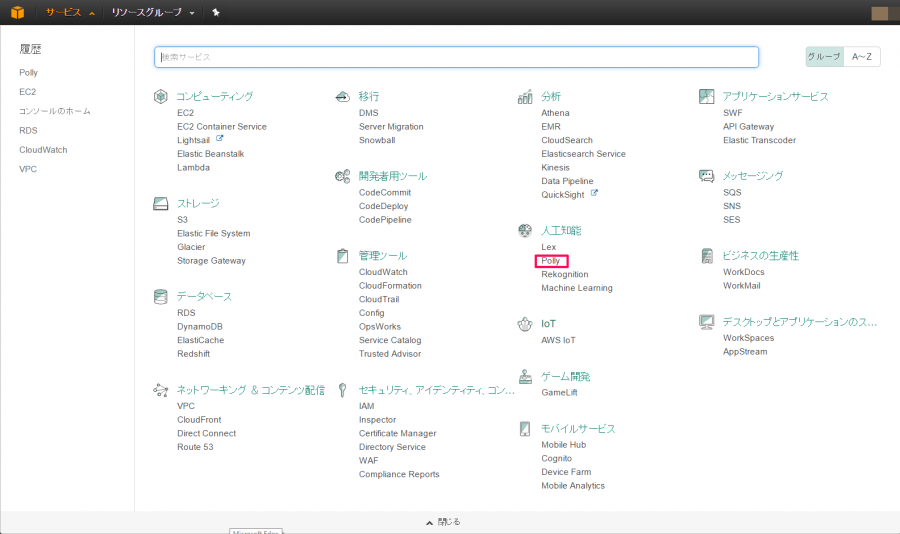This screenshot has width=900, height=534.
Task: Open VPC from history sidebar
Action: (x=28, y=169)
